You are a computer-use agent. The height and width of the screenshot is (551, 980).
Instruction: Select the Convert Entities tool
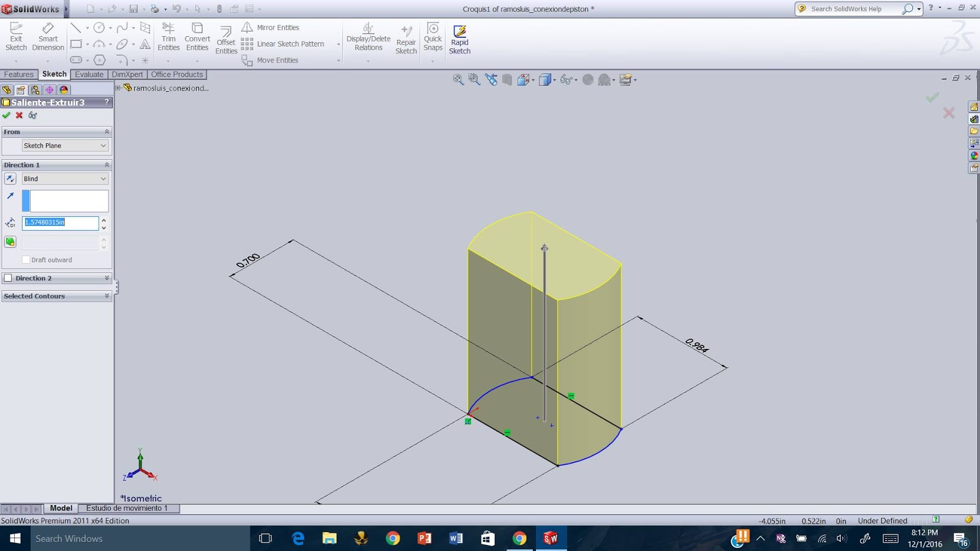[x=197, y=37]
